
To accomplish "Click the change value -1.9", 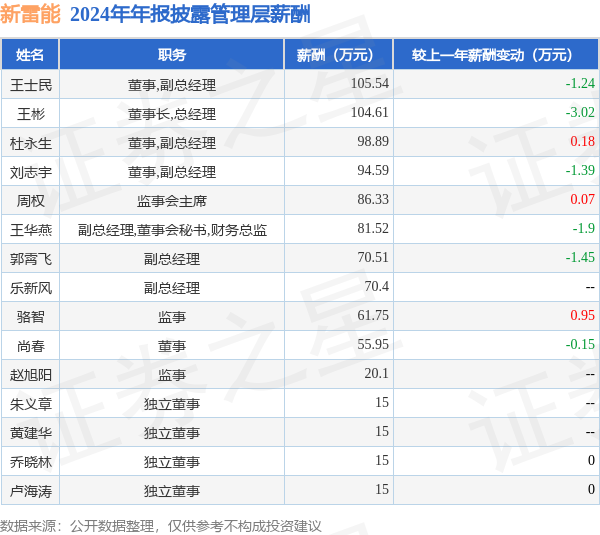I will coord(584,228).
